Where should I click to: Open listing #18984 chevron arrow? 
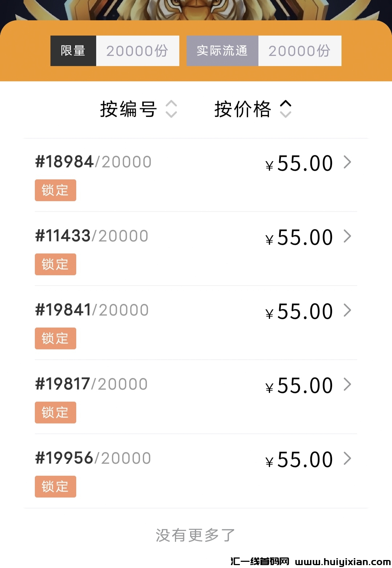347,162
